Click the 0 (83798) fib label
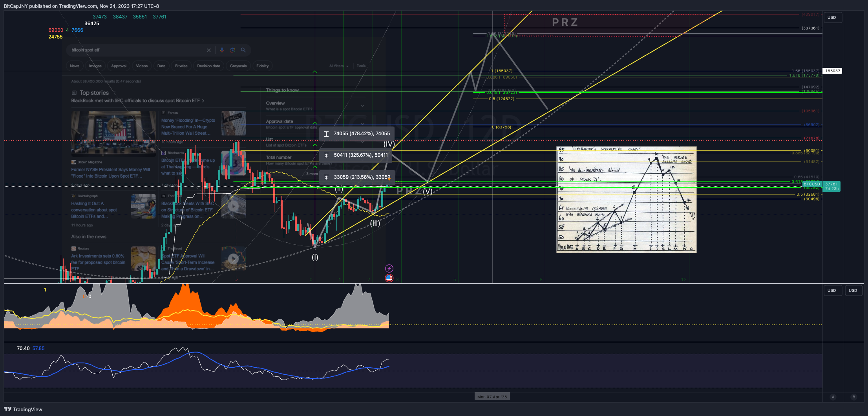Screen dimensions: 868x416 click(x=502, y=127)
